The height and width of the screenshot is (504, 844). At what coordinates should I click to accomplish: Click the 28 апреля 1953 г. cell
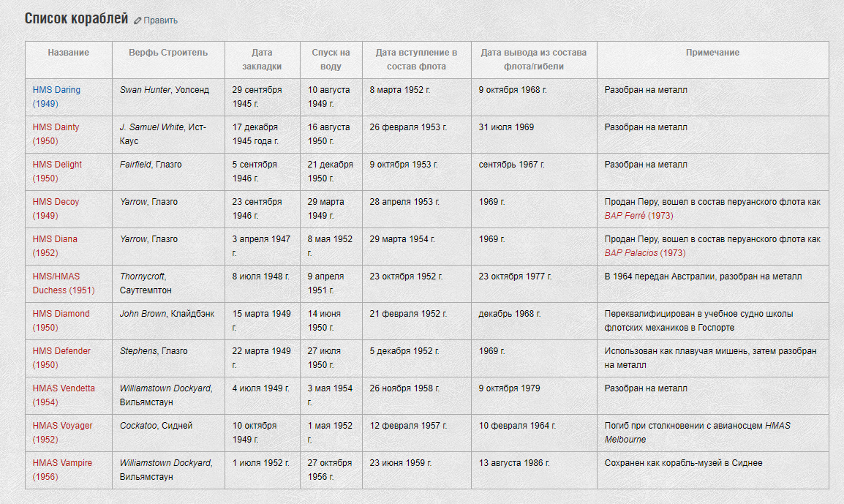point(417,208)
